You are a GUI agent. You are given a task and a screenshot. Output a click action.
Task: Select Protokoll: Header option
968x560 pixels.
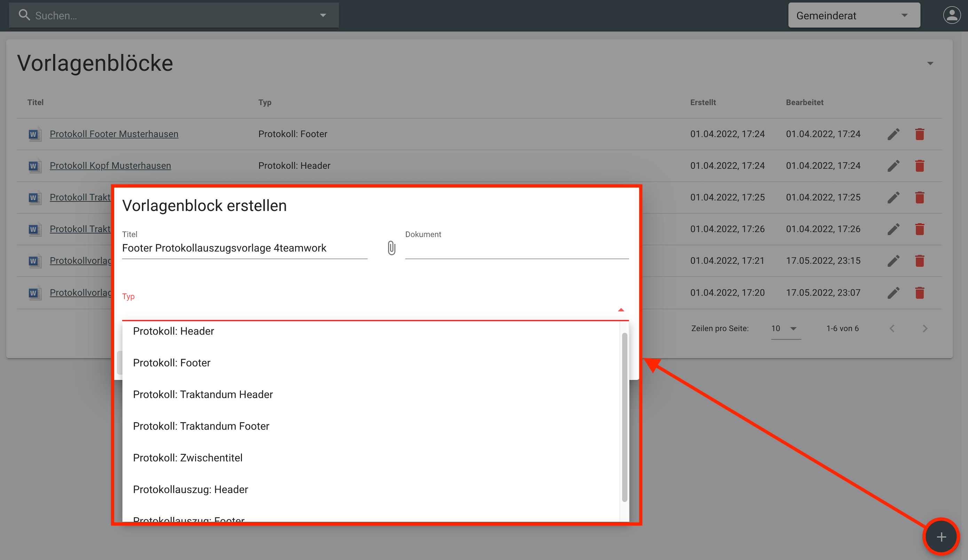pyautogui.click(x=173, y=331)
